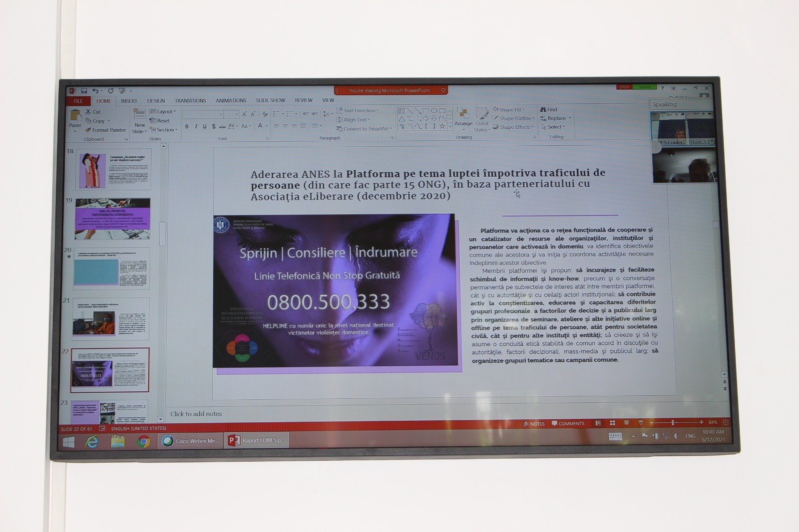Toggle the Notes pane in status bar
This screenshot has height=532, width=799.
[534, 424]
